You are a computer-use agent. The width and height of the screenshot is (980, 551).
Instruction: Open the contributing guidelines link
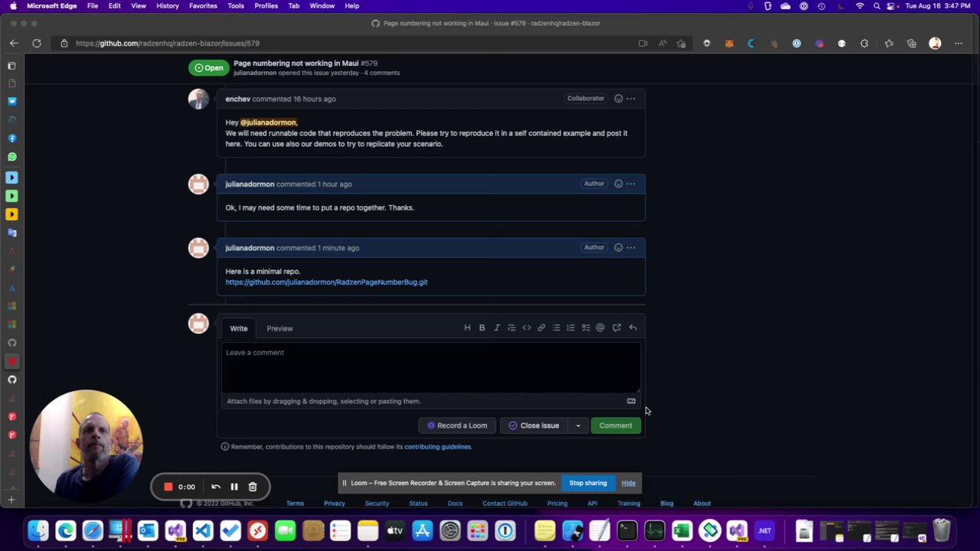[x=438, y=447]
